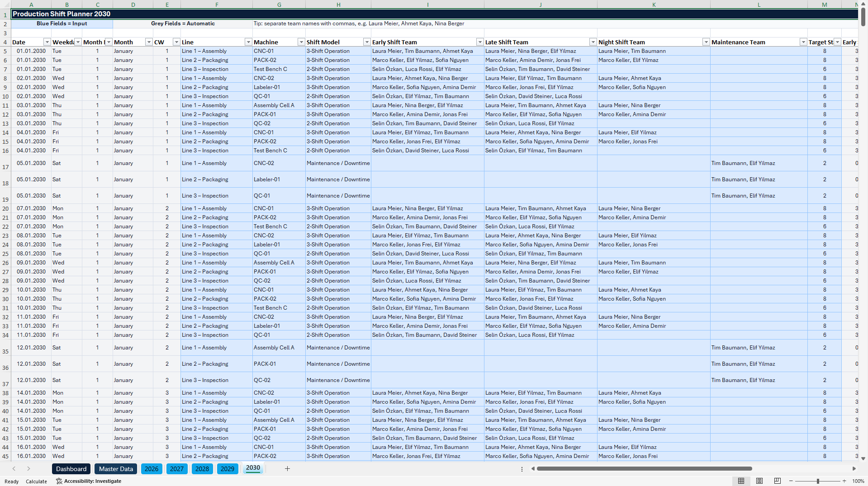Open the Target Staff filter dropdown
Image resolution: width=868 pixels, height=486 pixels.
(837, 42)
